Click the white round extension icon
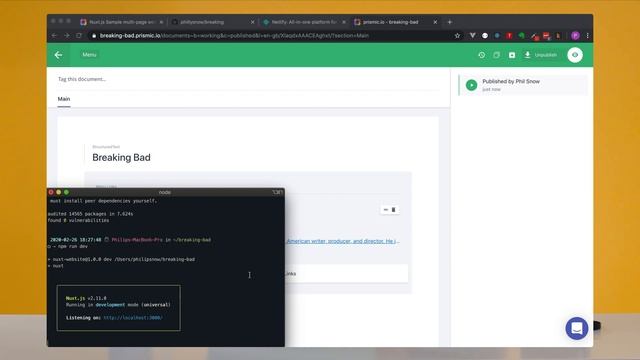The width and height of the screenshot is (640, 360). tap(484, 36)
